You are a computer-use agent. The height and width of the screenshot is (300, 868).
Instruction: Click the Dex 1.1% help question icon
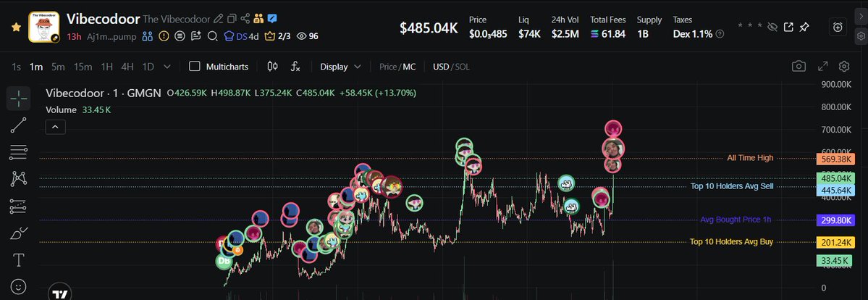coord(720,34)
